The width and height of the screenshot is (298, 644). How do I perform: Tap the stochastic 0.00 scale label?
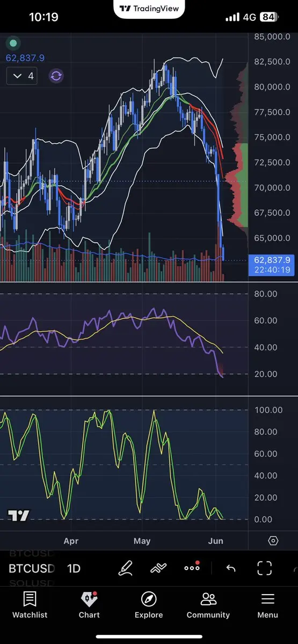pyautogui.click(x=263, y=519)
